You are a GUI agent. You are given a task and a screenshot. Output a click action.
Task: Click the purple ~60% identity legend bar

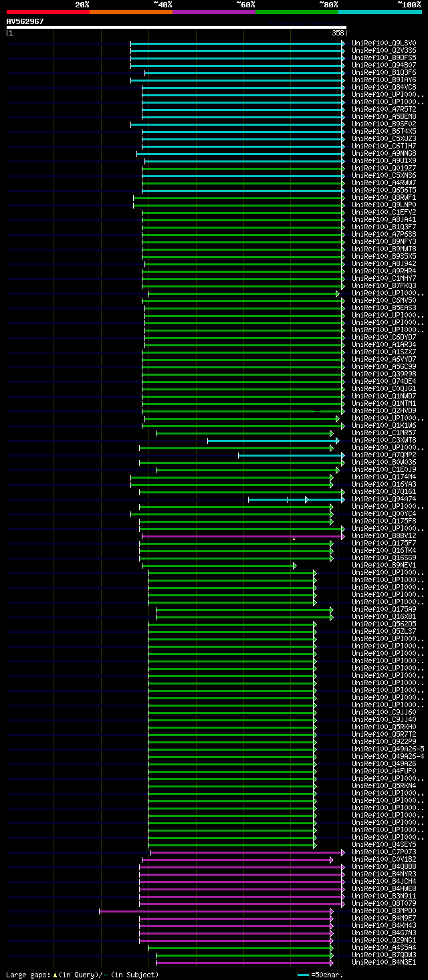(214, 12)
